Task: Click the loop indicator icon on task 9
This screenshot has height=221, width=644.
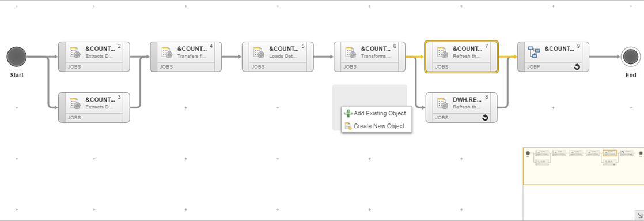Action: (577, 67)
